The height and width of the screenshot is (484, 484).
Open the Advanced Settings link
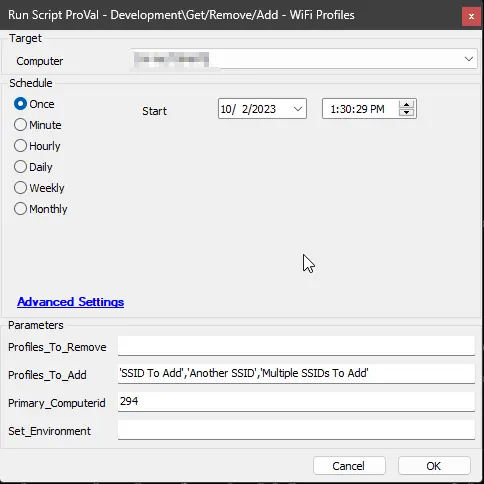pyautogui.click(x=71, y=302)
